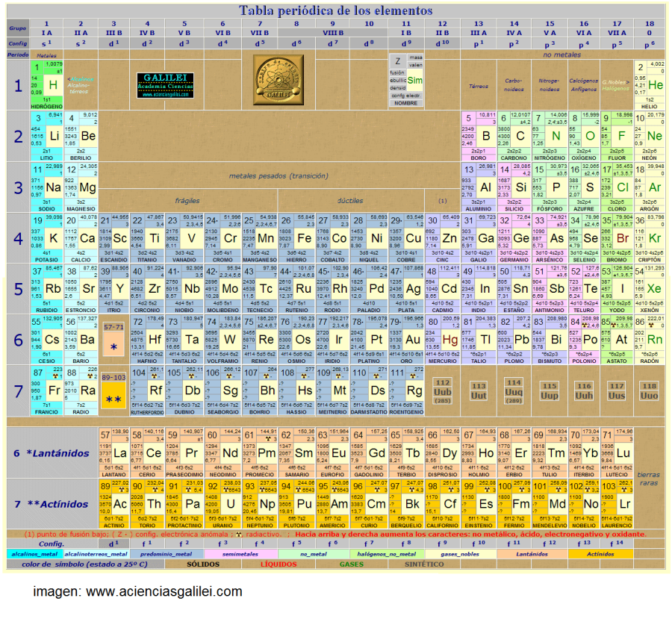
Task: Select group 18 column header
Action: (649, 28)
